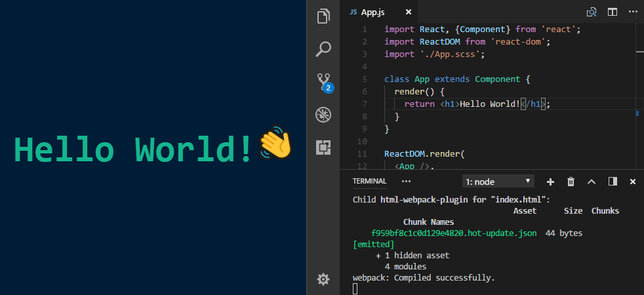This screenshot has width=644, height=295.
Task: Click 'class' keyword on line 5
Action: click(397, 79)
